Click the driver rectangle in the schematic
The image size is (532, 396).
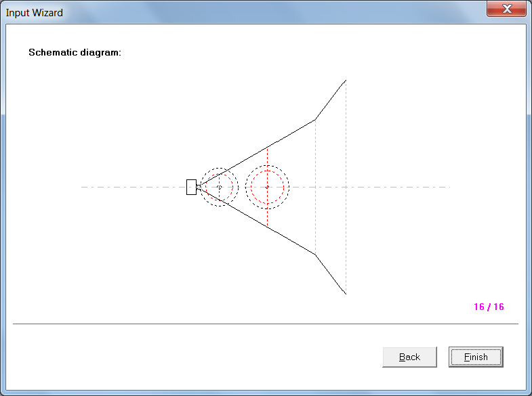coord(191,187)
